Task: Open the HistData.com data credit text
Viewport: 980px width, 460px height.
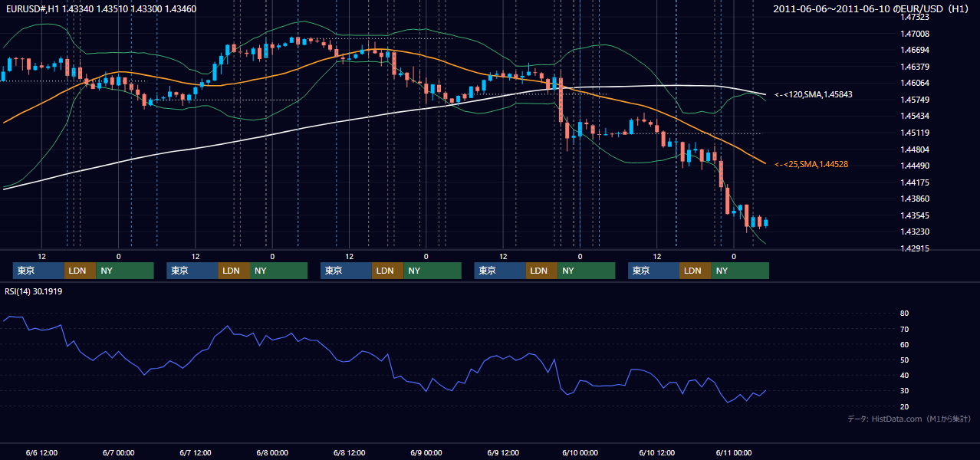Action: tap(909, 419)
